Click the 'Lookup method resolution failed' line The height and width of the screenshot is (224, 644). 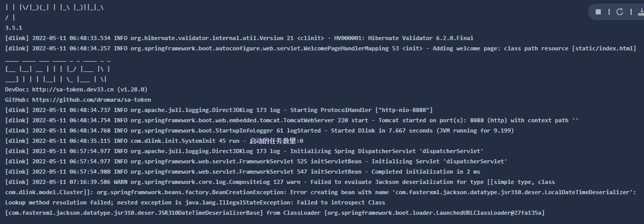tap(195, 202)
